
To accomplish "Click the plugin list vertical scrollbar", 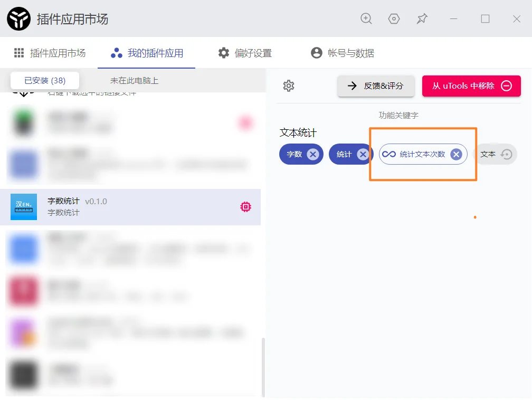I will click(x=263, y=366).
